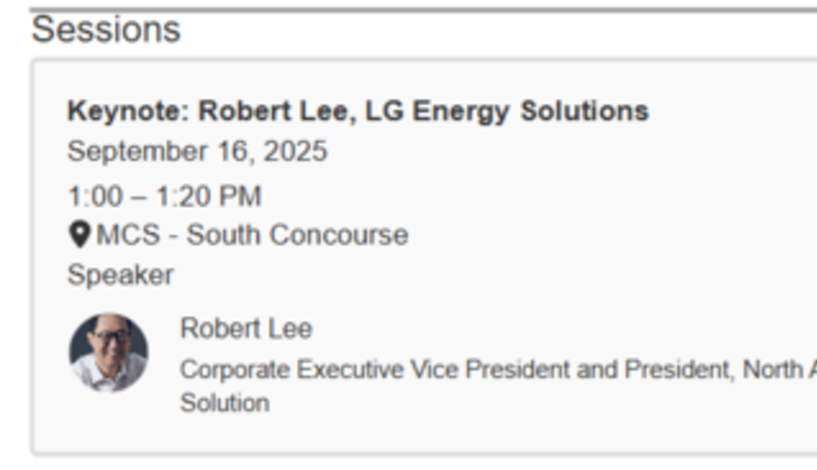Click the year 2025 in the date
817x470 pixels.
coord(295,152)
